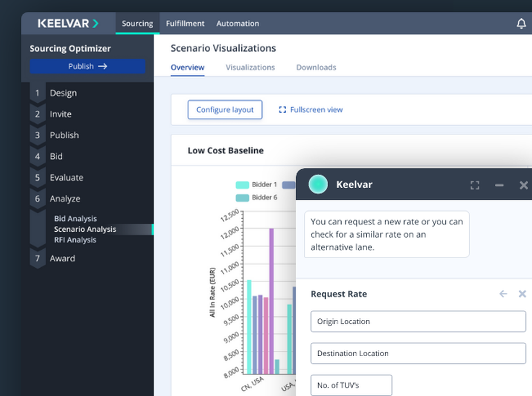
Task: Click the CN, USA axis label
Action: (x=252, y=384)
